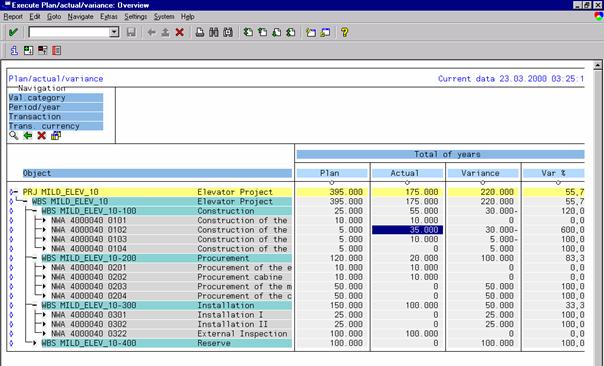Click the blue Information icon
The height and width of the screenshot is (366, 604).
pos(14,50)
